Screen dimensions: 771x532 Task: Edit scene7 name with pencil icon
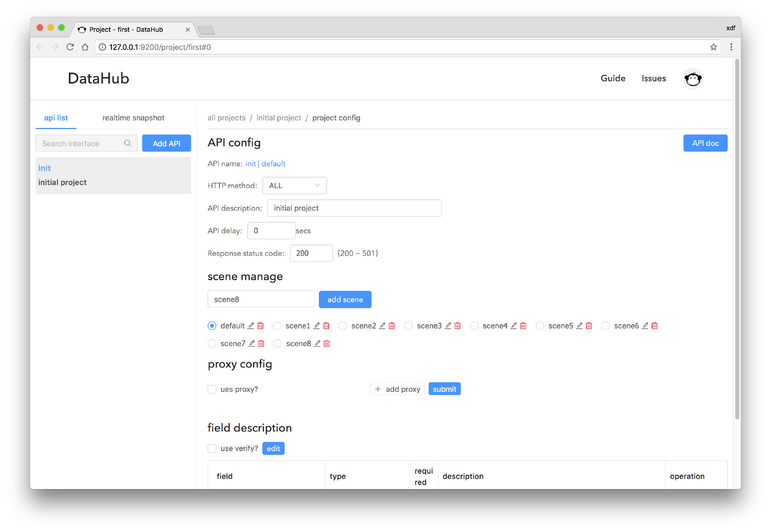click(251, 343)
